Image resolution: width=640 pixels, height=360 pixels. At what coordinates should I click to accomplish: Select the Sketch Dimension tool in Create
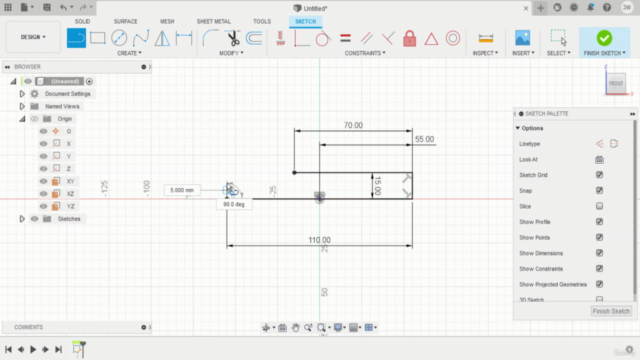point(184,38)
